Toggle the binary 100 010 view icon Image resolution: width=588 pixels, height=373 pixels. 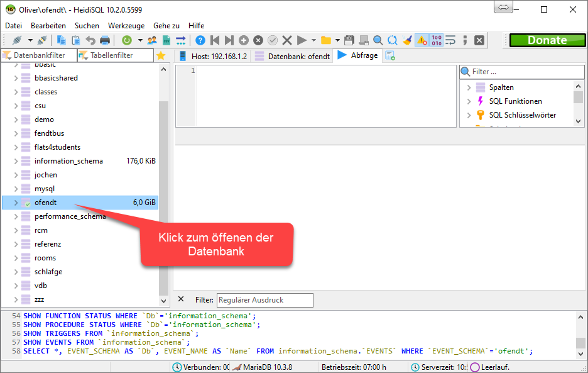[437, 40]
